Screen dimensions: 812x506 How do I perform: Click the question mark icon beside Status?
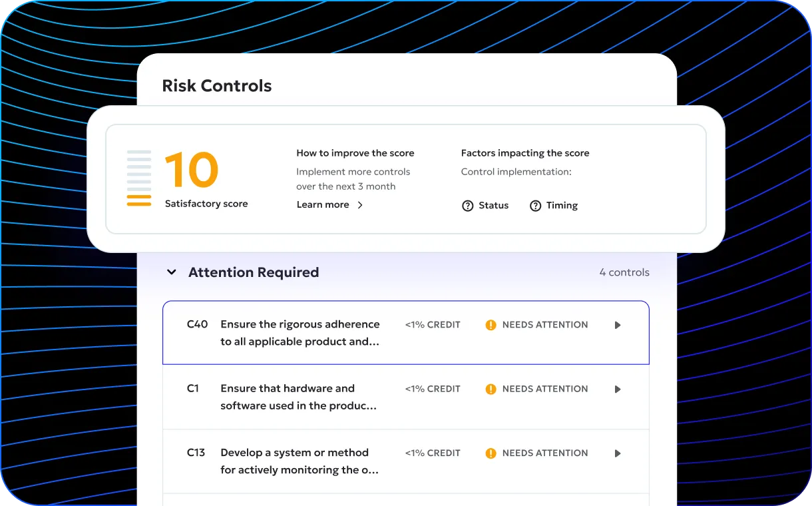click(x=468, y=206)
